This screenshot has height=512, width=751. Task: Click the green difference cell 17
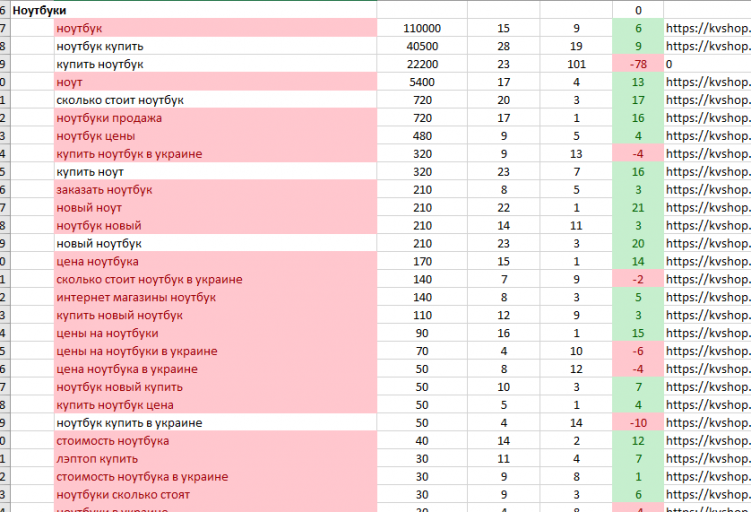638,100
